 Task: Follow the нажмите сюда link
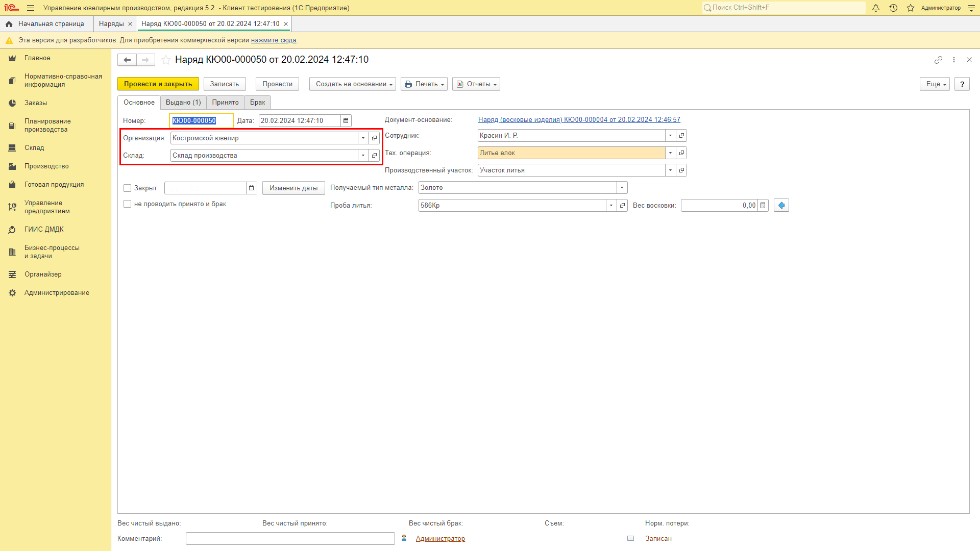pos(274,40)
